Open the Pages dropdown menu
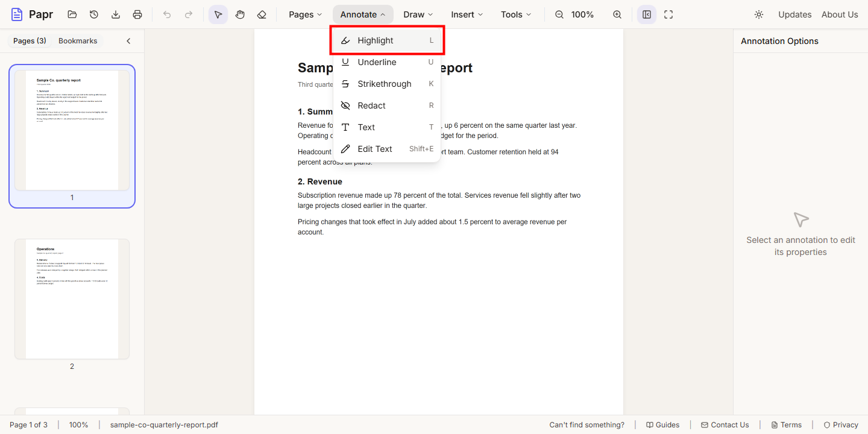868x434 pixels. click(x=307, y=14)
